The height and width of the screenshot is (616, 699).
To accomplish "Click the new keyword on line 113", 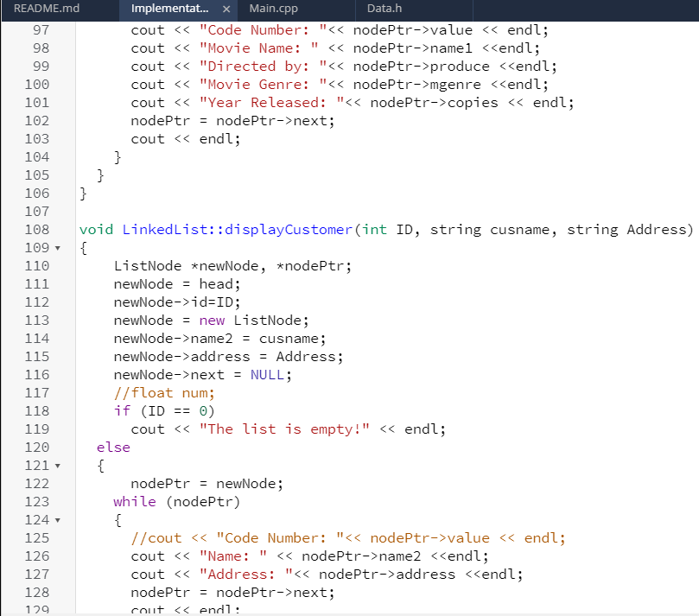I will [x=213, y=320].
